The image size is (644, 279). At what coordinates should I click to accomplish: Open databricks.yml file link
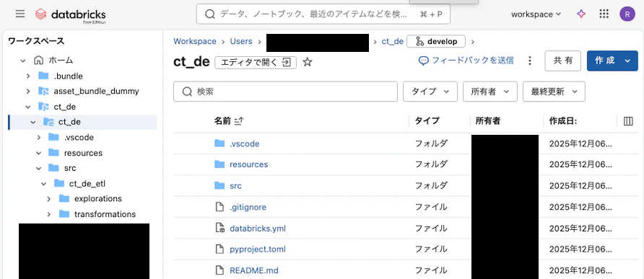coord(258,228)
